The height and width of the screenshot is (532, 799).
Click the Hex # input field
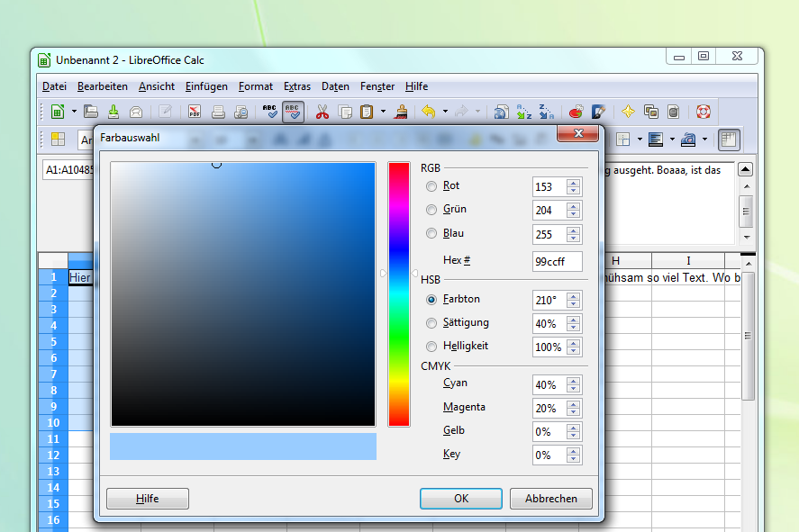click(557, 261)
